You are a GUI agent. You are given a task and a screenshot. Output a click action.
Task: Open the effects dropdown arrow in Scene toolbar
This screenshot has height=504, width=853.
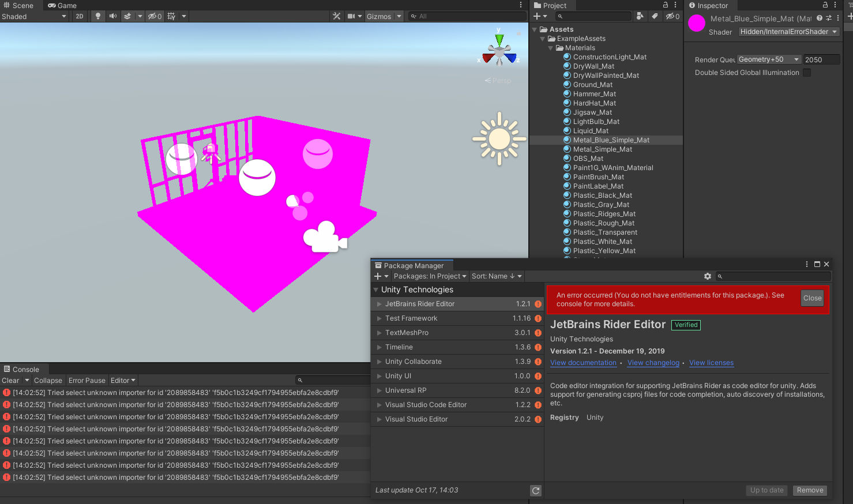[140, 16]
